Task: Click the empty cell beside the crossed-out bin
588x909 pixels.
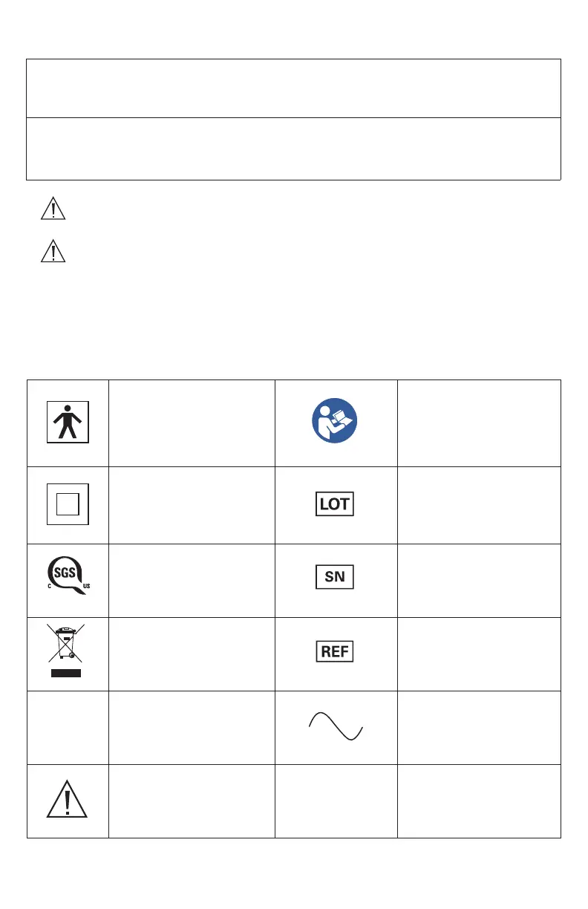Action: click(x=192, y=654)
